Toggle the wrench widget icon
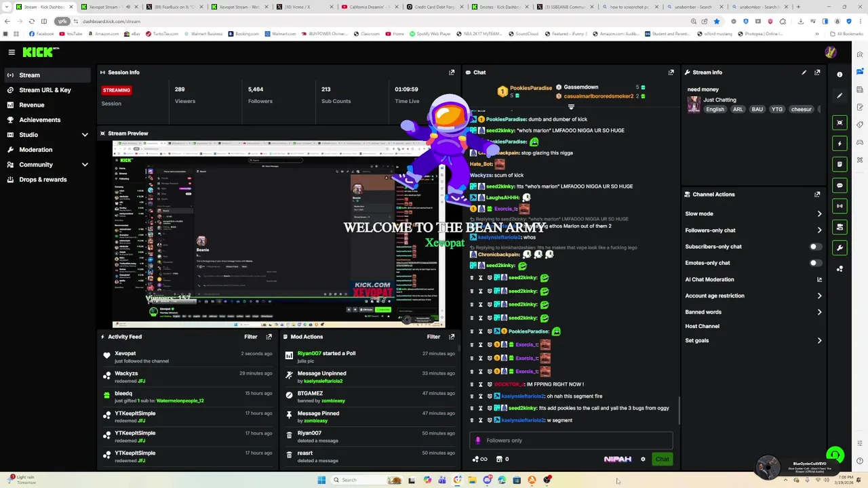Viewport: 868px width, 488px height. pyautogui.click(x=840, y=248)
